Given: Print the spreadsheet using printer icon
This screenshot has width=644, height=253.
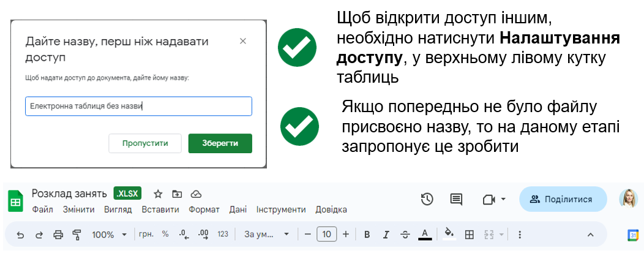Looking at the screenshot, I should [x=58, y=235].
